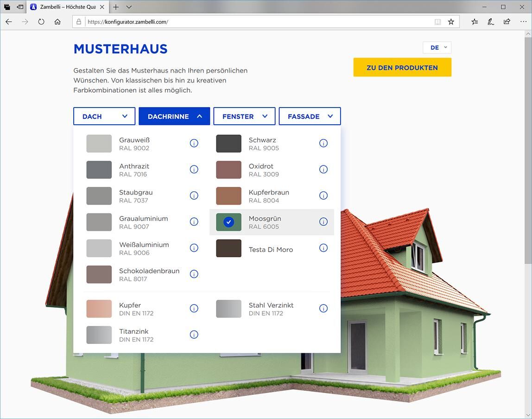Refresh the browser page

pos(41,22)
